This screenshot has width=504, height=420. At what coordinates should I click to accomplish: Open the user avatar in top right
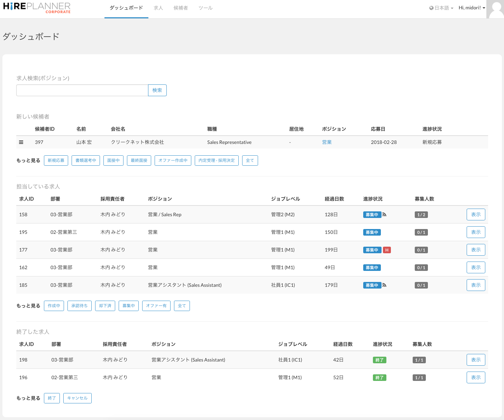click(495, 9)
